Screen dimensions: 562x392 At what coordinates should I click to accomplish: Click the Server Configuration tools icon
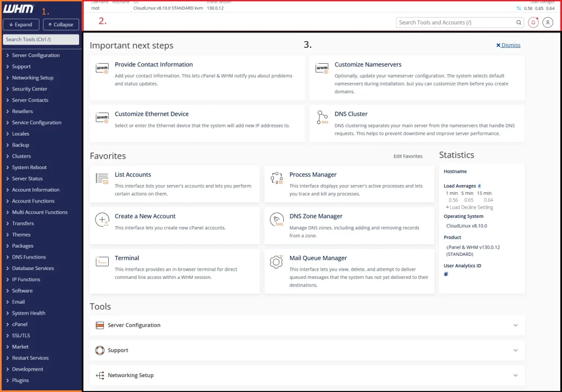click(100, 325)
